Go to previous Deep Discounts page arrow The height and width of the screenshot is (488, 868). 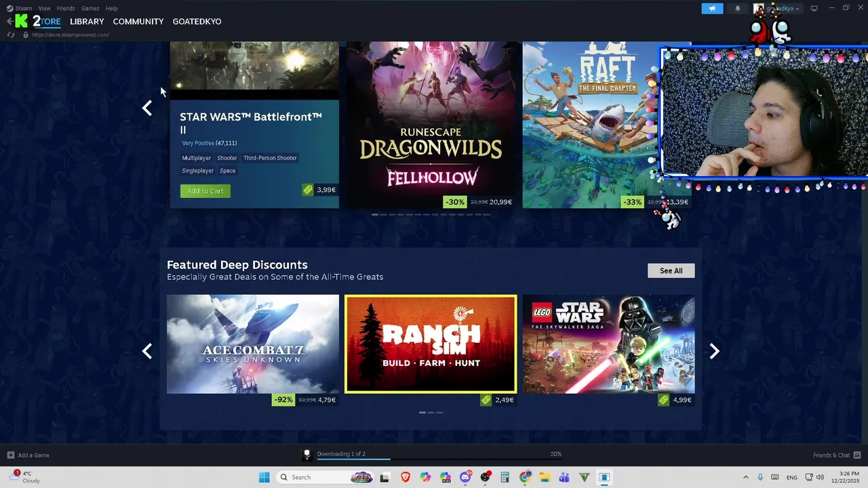147,351
